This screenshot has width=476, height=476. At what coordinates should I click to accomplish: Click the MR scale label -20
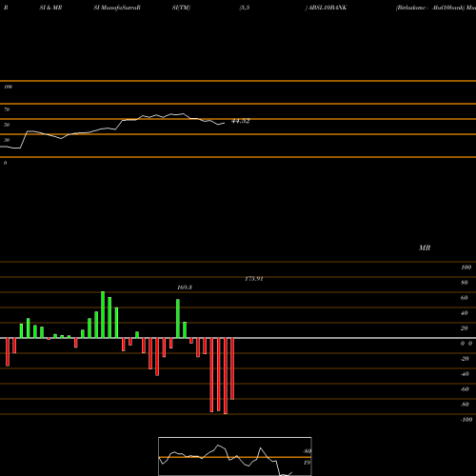pos(465,359)
